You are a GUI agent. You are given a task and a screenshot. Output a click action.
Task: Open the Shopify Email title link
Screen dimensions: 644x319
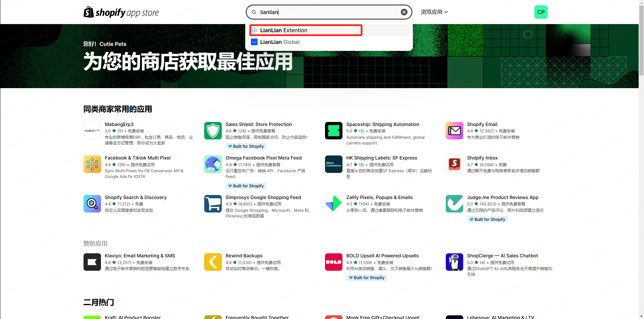coord(482,124)
